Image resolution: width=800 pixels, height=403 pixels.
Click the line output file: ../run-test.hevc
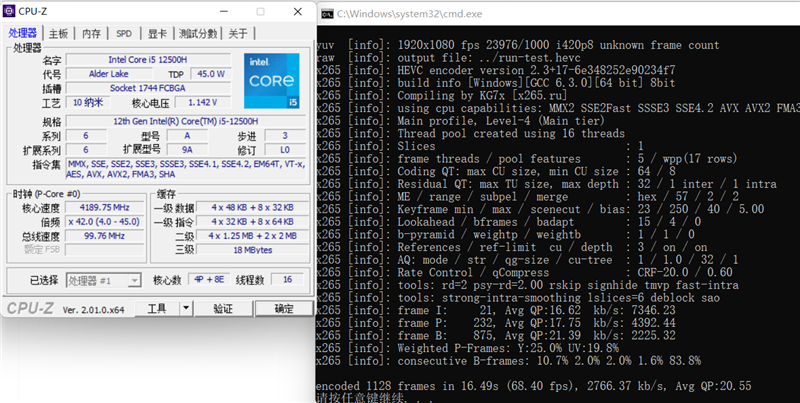coord(448,58)
